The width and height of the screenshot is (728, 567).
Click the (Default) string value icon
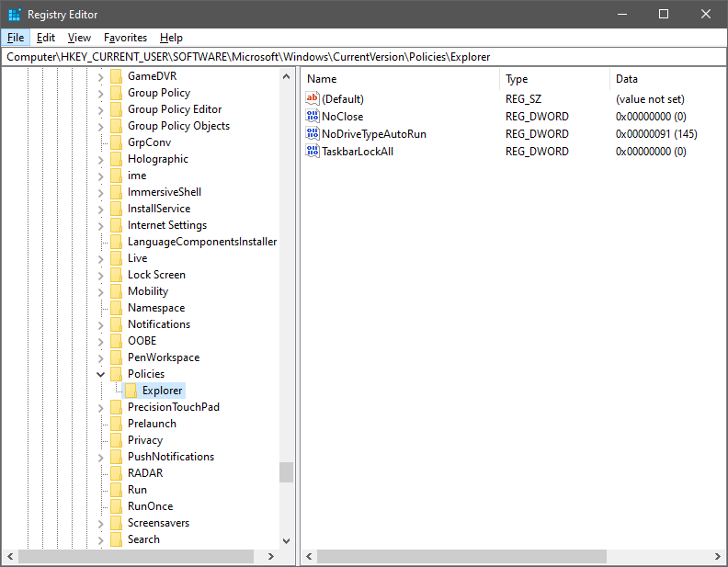click(x=313, y=99)
